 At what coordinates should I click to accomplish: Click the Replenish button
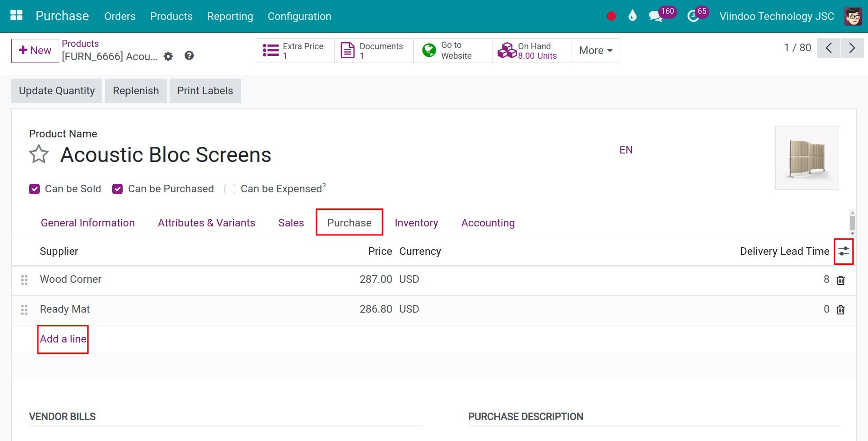pos(136,90)
